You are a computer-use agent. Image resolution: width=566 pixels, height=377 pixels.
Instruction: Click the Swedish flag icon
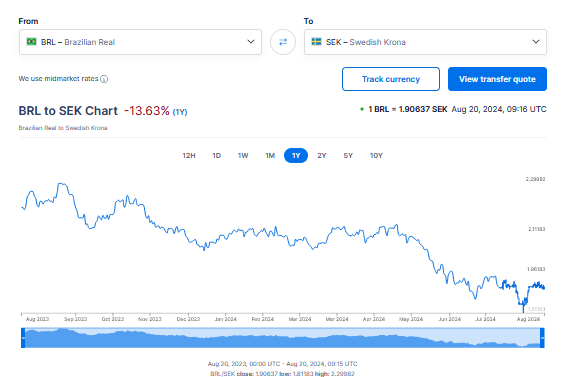click(x=317, y=42)
